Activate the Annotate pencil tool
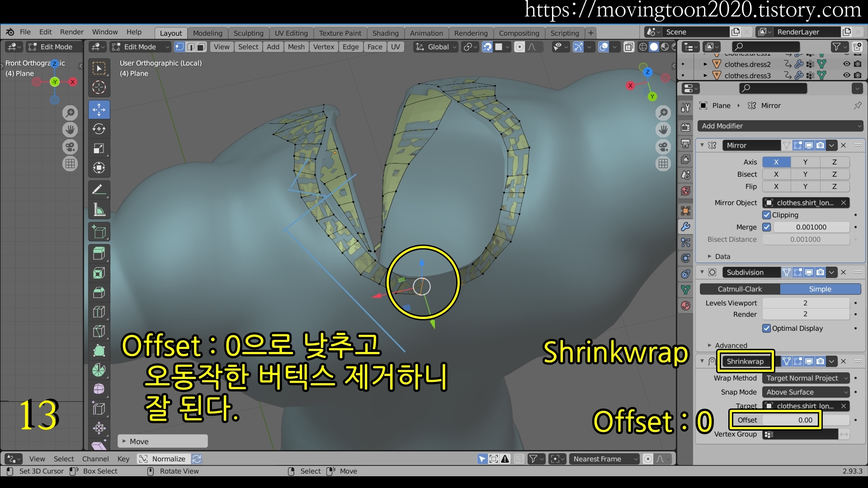 [99, 189]
